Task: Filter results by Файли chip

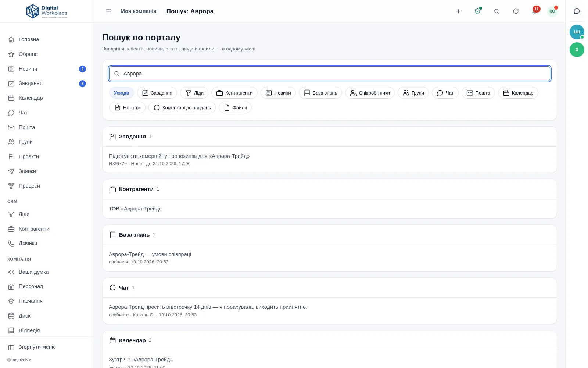Action: [x=235, y=107]
